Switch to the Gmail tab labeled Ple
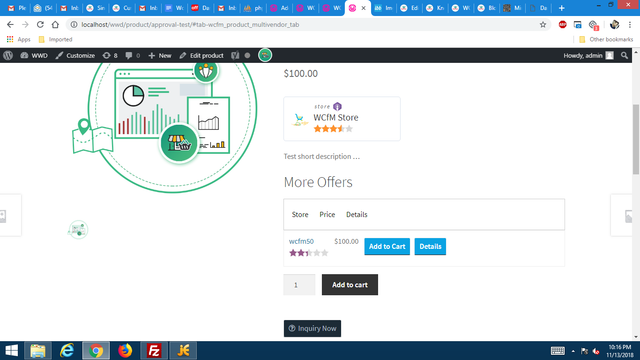Image resolution: width=640 pixels, height=360 pixels. (16, 8)
